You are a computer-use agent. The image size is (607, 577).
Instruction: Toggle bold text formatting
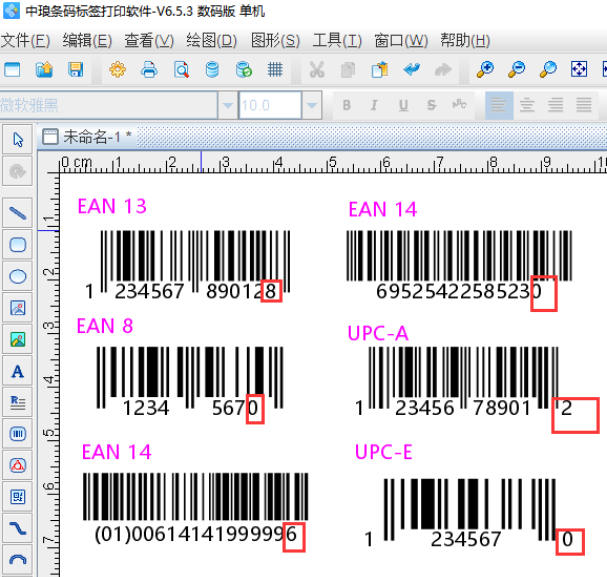(347, 106)
